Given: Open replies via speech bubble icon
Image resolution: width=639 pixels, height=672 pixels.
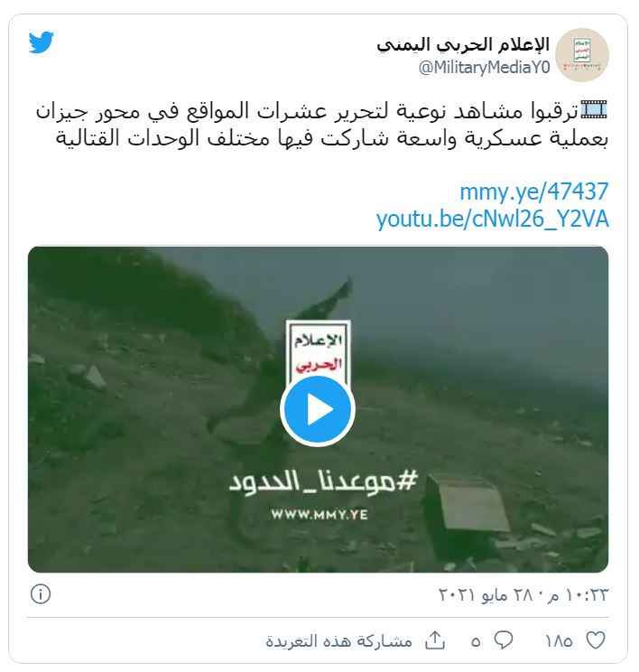Looking at the screenshot, I should point(504,640).
